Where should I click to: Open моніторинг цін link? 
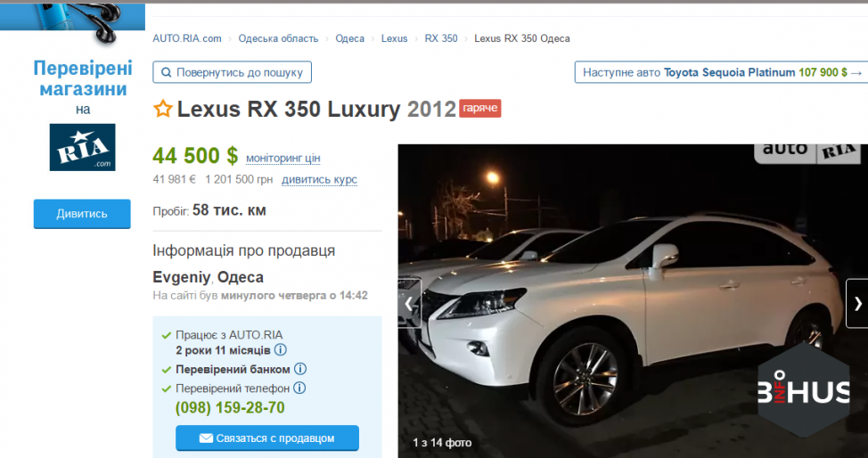click(283, 159)
